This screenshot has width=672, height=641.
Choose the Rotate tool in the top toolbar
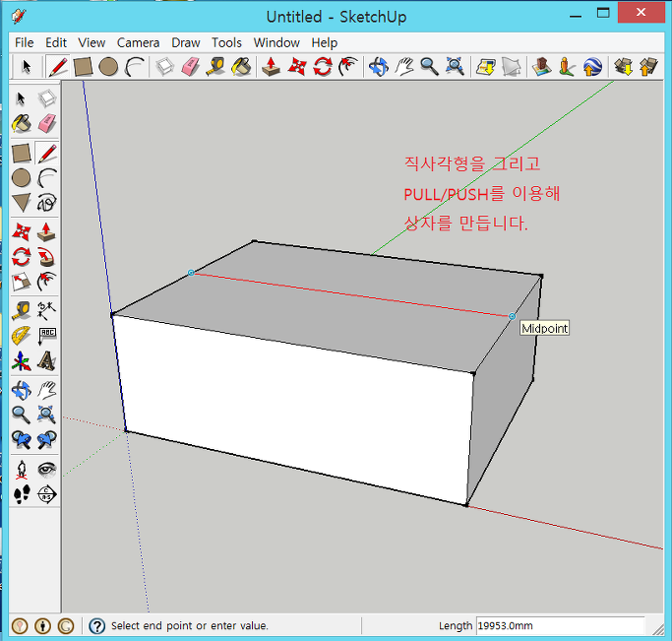(x=323, y=67)
